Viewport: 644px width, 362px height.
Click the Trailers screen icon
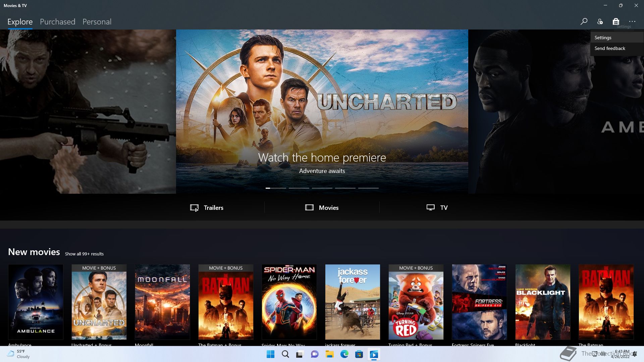[x=194, y=208]
